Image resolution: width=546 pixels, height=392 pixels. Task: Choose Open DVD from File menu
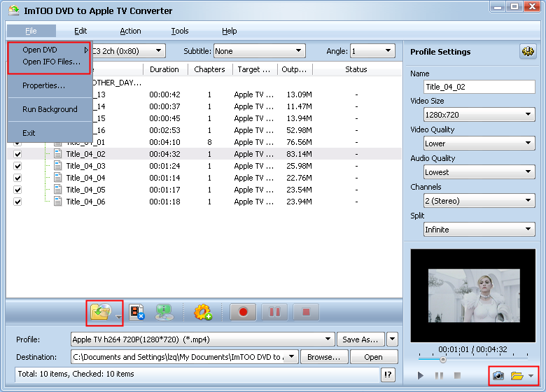pos(50,50)
